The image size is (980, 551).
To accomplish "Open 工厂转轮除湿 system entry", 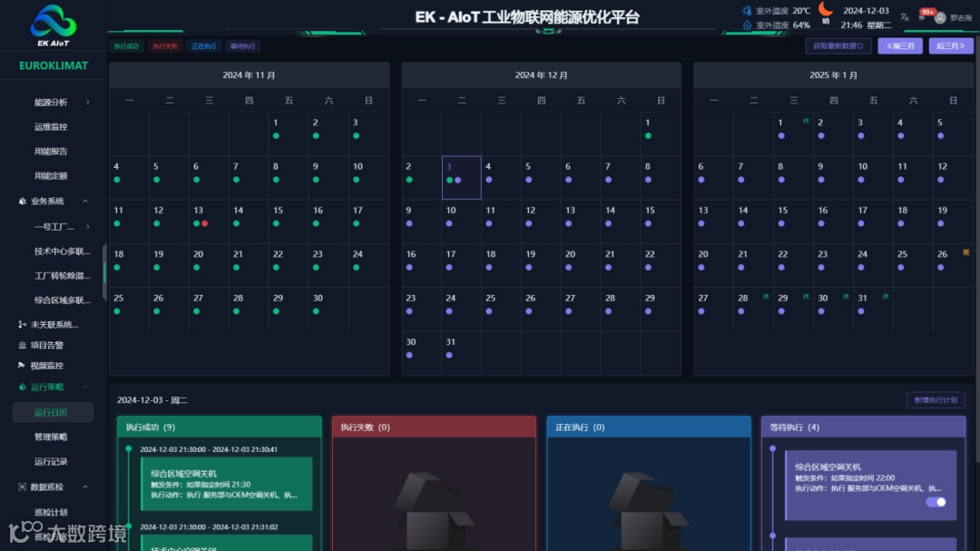I will pos(62,276).
